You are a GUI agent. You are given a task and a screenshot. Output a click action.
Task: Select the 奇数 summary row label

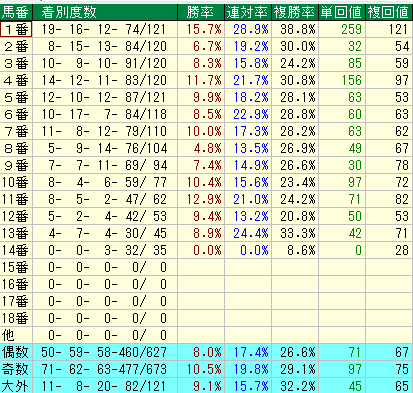pyautogui.click(x=16, y=369)
